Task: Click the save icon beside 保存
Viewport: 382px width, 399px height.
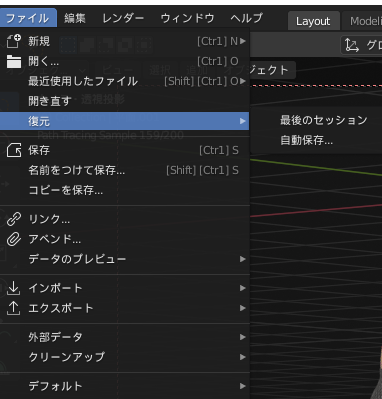Action: [14, 150]
